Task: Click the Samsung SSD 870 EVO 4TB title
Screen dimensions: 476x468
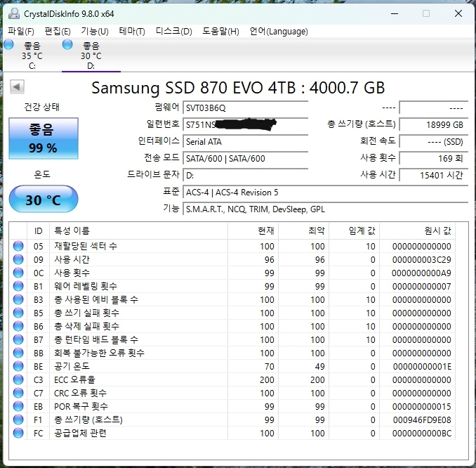Action: pyautogui.click(x=238, y=88)
